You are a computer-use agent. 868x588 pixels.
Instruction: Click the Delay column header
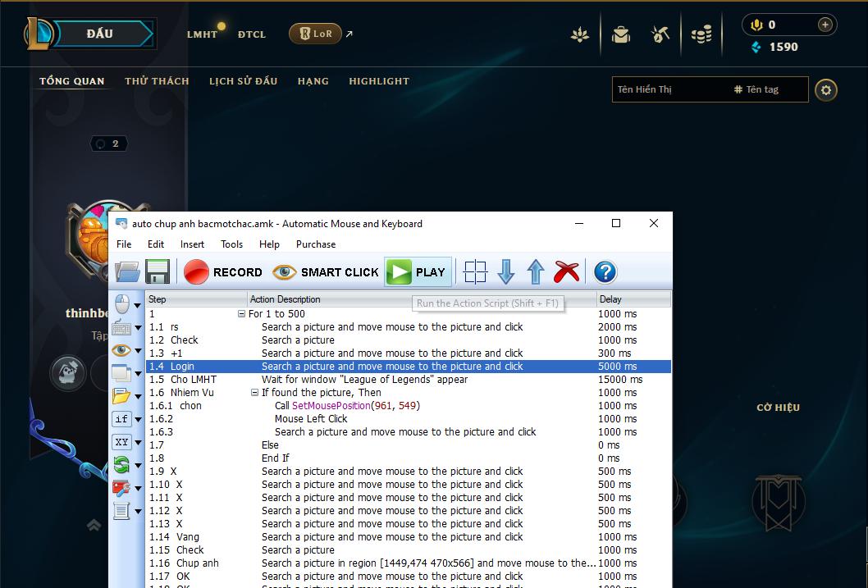(633, 299)
